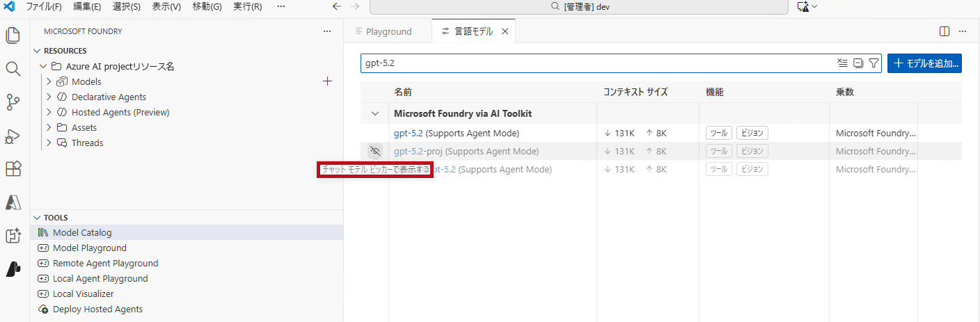This screenshot has width=980, height=322.
Task: Expand the Declarative Agents node
Action: (x=49, y=97)
